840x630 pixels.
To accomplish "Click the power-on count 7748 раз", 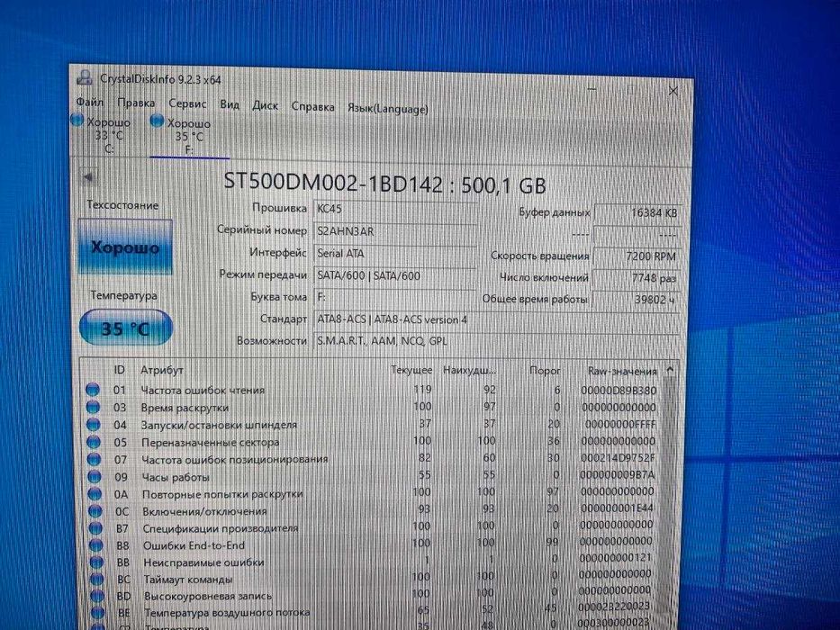I will [x=637, y=278].
